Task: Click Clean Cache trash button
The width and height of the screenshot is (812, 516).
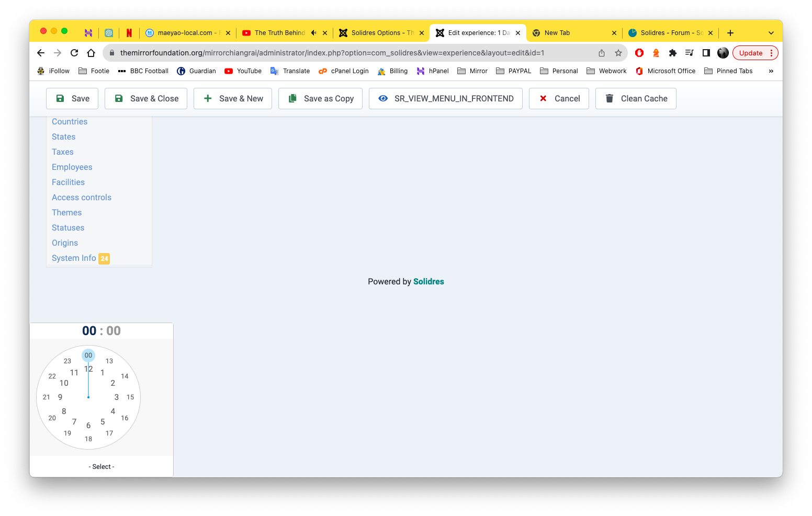Action: coord(636,98)
